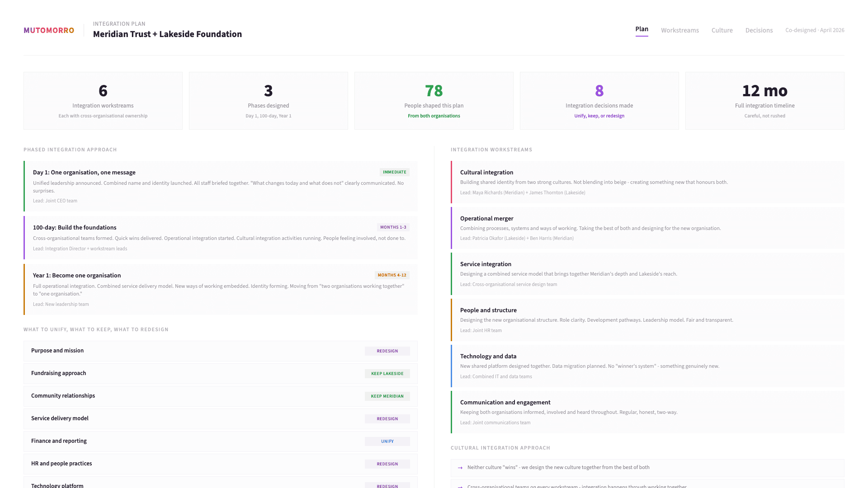Click the arrow icon beside 'Neither culture wins'
868x488 pixels.
460,468
